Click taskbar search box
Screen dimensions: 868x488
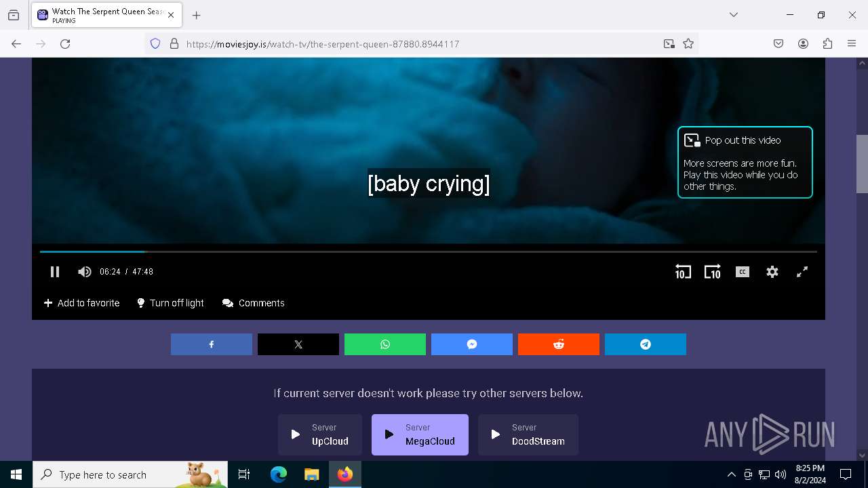pos(130,474)
